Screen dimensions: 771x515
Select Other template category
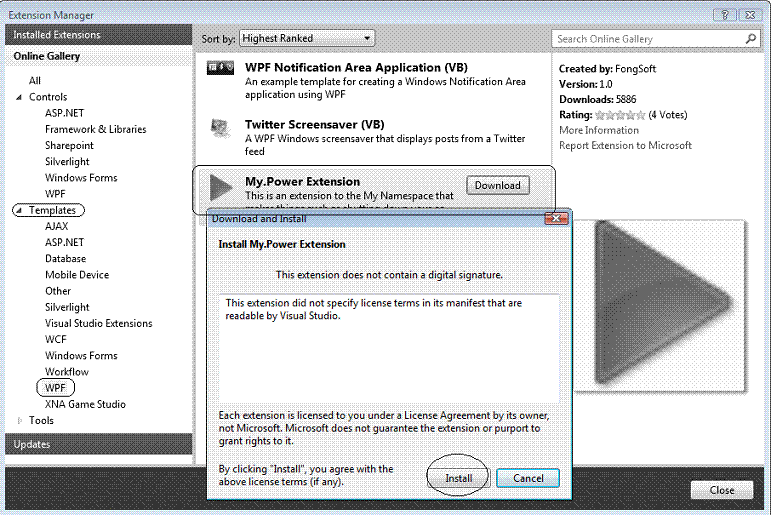click(58, 291)
